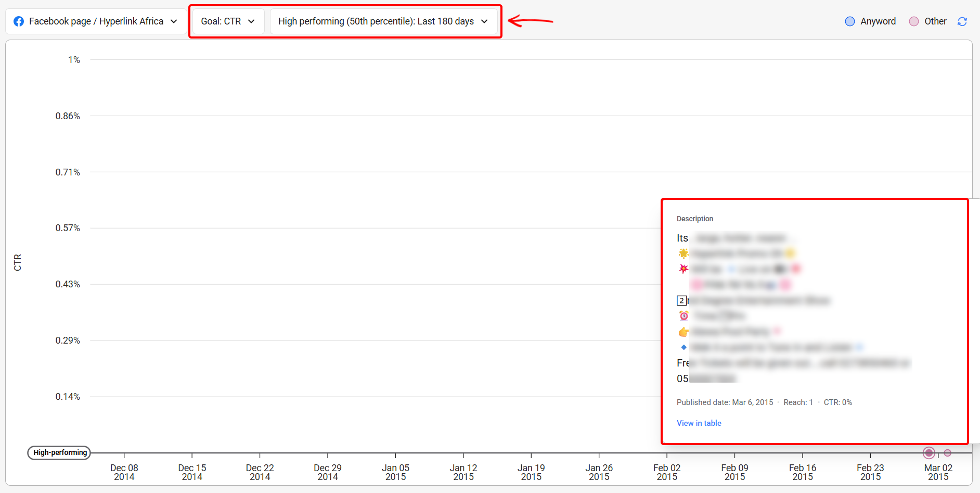Open the Goal: CTR dropdown
Screen dimensions: 980x493
point(228,21)
